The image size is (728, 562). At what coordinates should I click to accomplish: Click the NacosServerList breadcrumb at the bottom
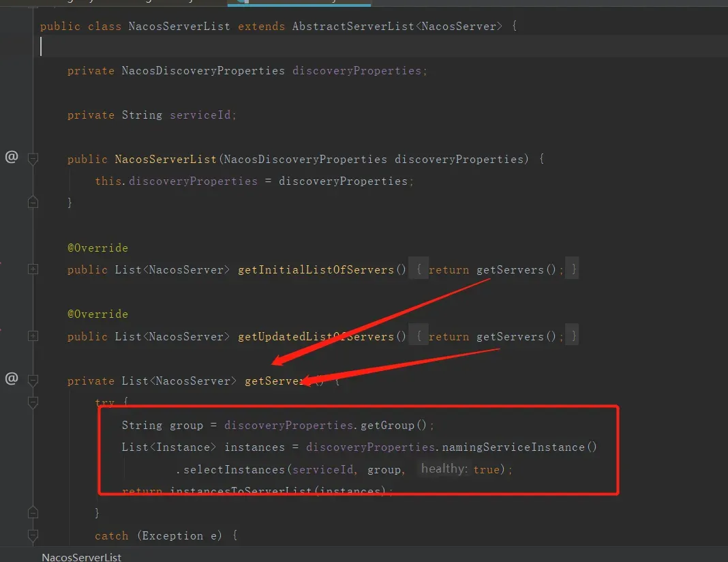pyautogui.click(x=81, y=557)
